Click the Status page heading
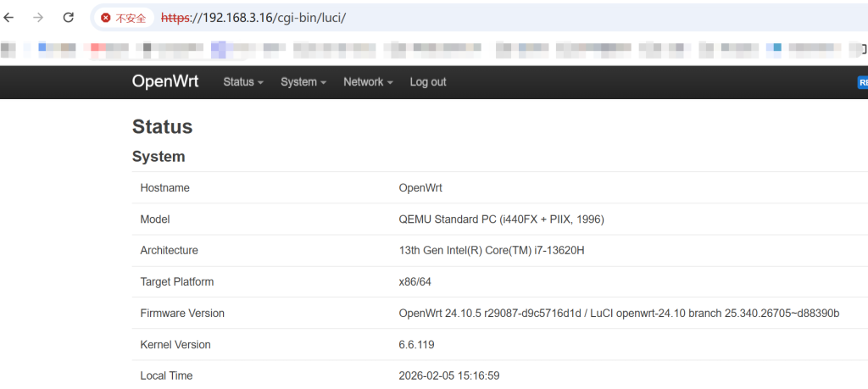 pyautogui.click(x=163, y=127)
